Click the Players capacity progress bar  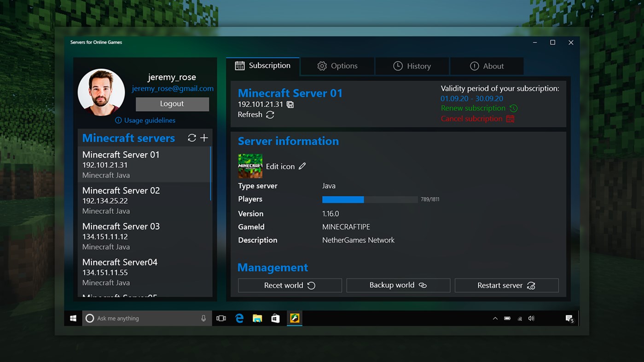(370, 199)
